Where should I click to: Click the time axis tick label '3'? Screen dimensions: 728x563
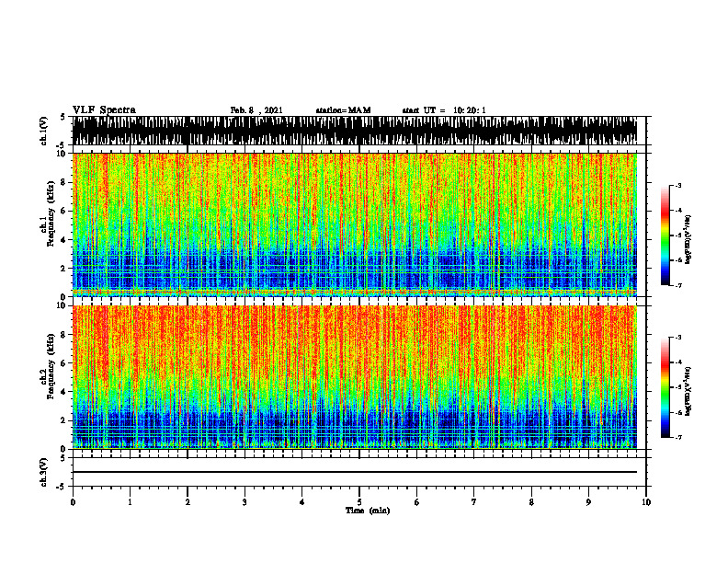click(x=245, y=502)
